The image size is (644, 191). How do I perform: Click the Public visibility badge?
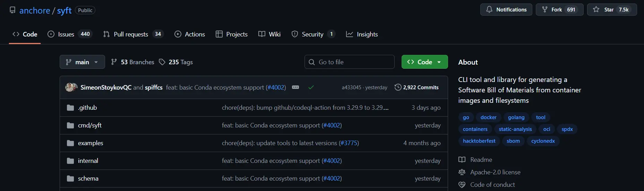coord(85,10)
